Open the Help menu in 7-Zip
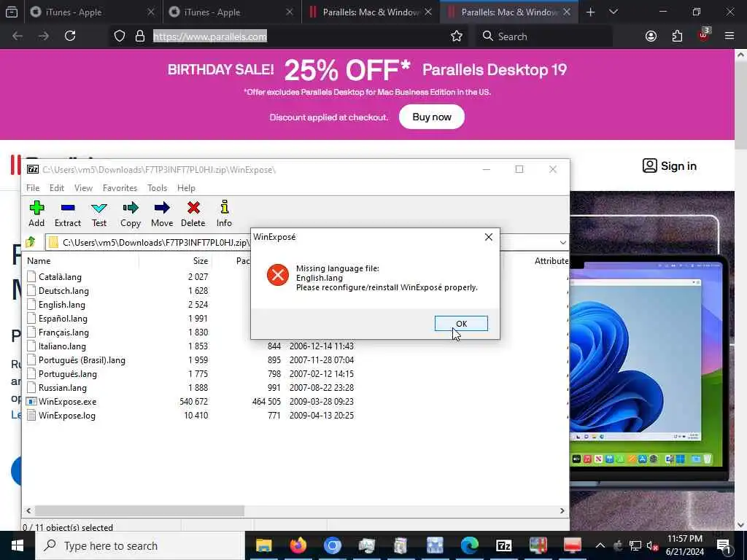 tap(186, 188)
